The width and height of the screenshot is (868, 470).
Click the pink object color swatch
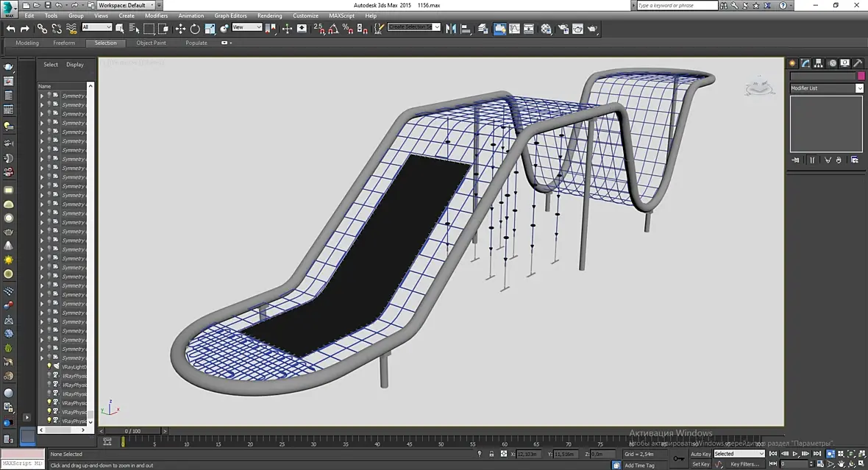click(x=861, y=76)
